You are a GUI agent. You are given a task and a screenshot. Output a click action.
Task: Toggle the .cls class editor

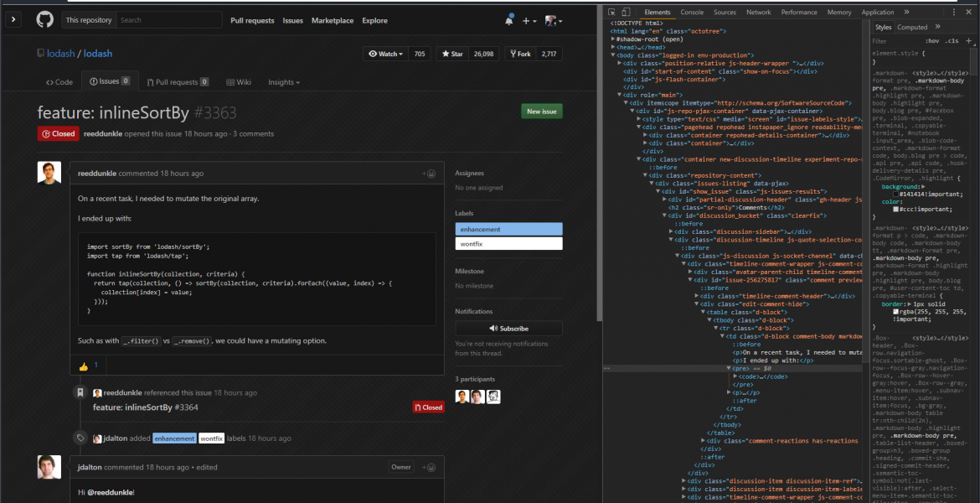pos(952,41)
